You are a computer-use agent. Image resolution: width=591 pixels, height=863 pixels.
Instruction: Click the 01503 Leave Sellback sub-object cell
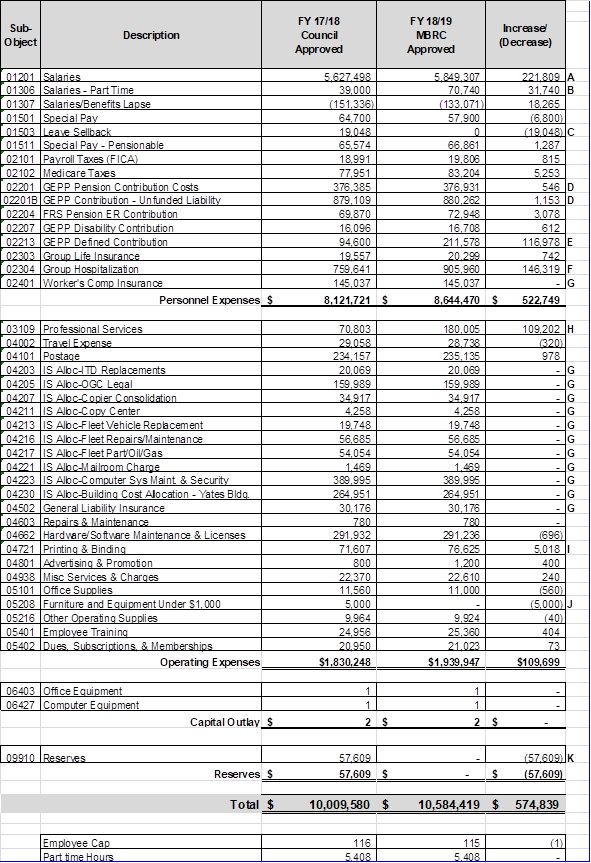click(x=20, y=132)
